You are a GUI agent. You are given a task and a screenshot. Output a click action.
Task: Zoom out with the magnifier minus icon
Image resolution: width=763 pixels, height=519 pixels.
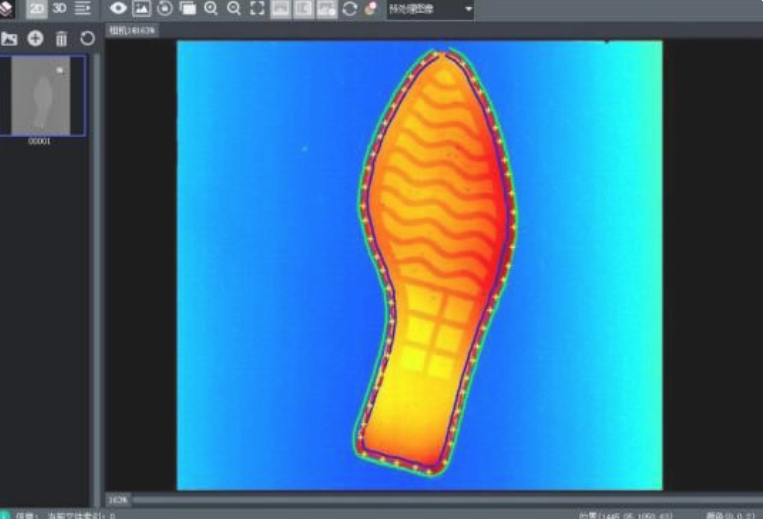click(234, 9)
